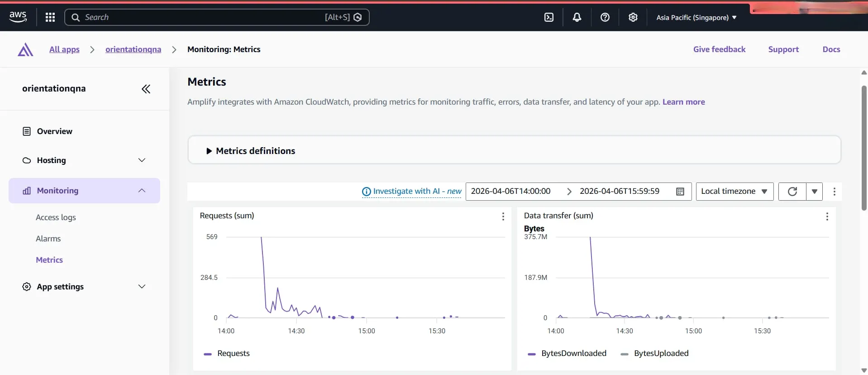This screenshot has height=375, width=868.
Task: Click the search magnifier icon
Action: (76, 17)
